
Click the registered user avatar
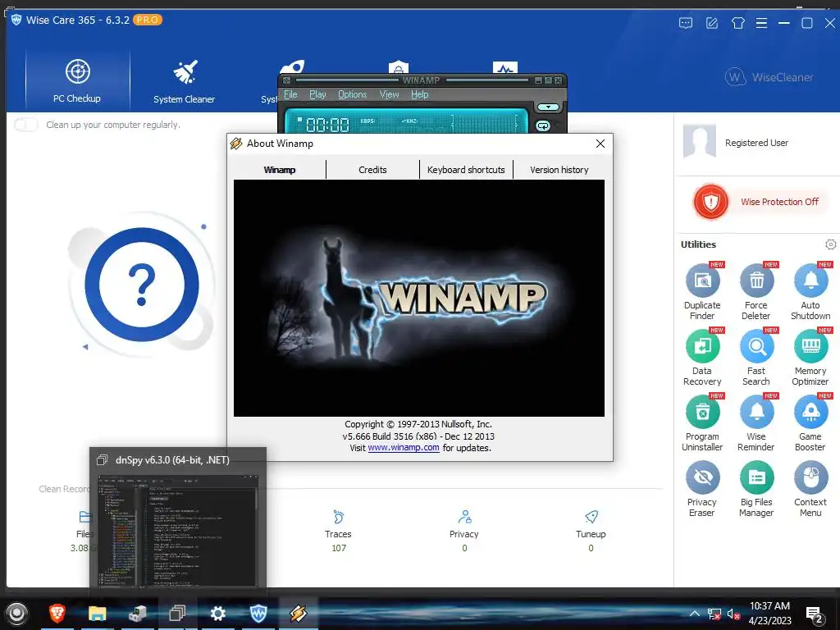pyautogui.click(x=700, y=141)
